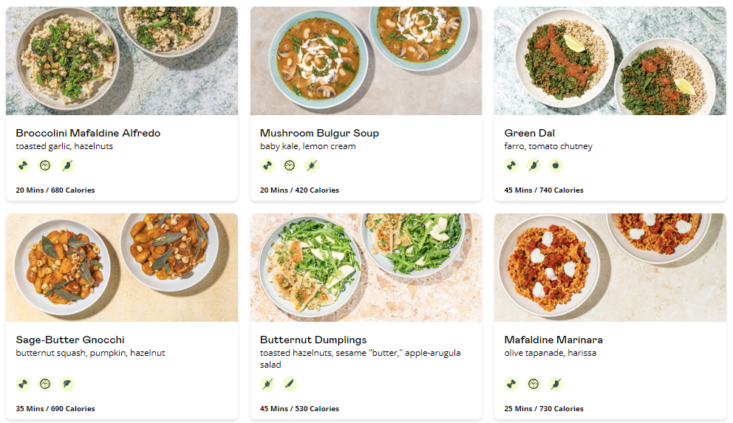Open the Broccolini Mafaldine Alfredo title link
The width and height of the screenshot is (733, 423).
(88, 133)
